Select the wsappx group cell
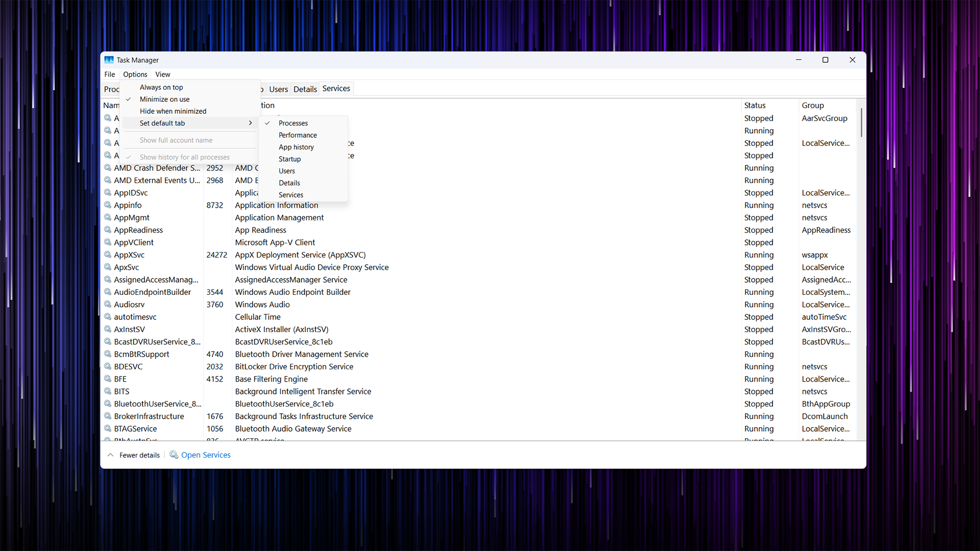 (815, 255)
